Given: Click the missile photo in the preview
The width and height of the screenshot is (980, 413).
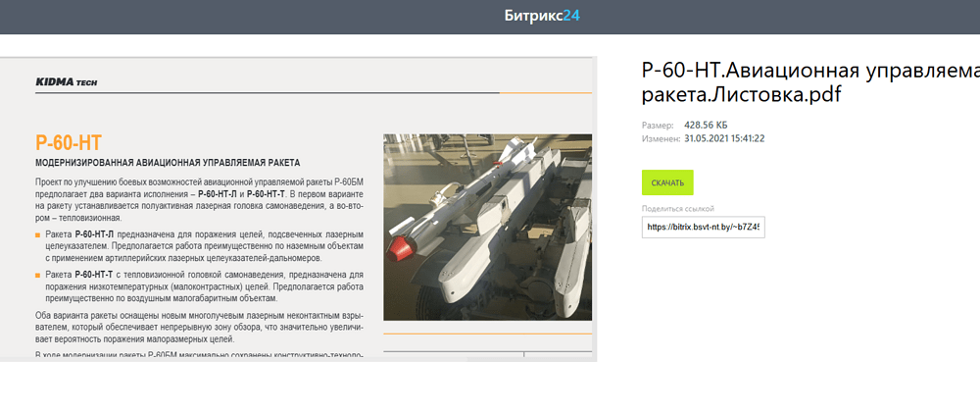Looking at the screenshot, I should [x=487, y=227].
